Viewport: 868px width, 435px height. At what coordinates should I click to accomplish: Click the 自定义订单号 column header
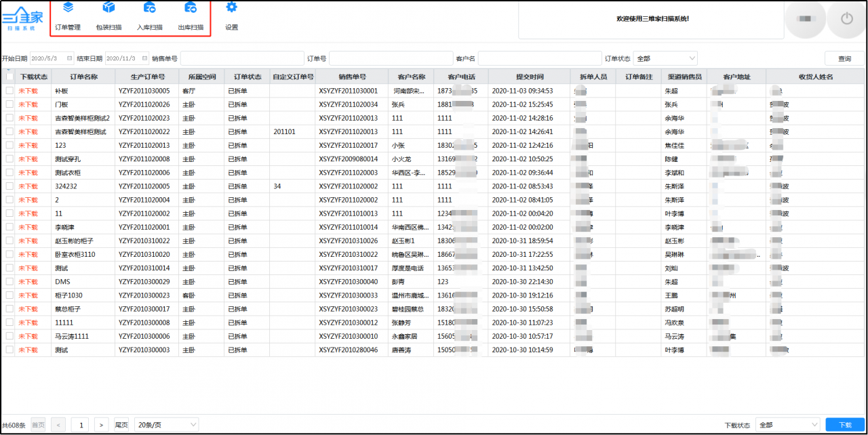(x=293, y=77)
